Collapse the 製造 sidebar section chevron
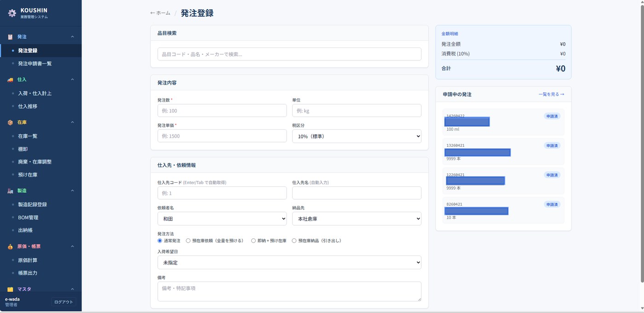644x313 pixels. [x=72, y=191]
